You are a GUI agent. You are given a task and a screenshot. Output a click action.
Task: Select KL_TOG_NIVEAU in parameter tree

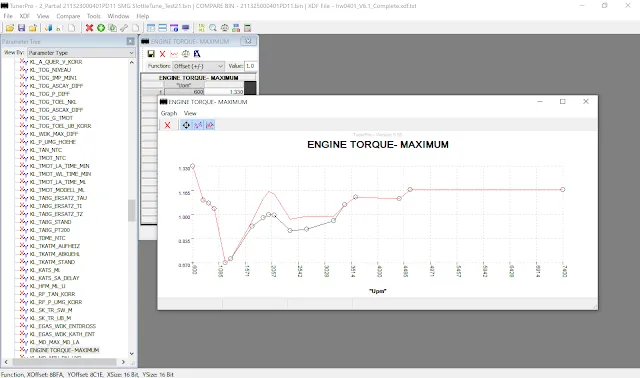(x=50, y=70)
